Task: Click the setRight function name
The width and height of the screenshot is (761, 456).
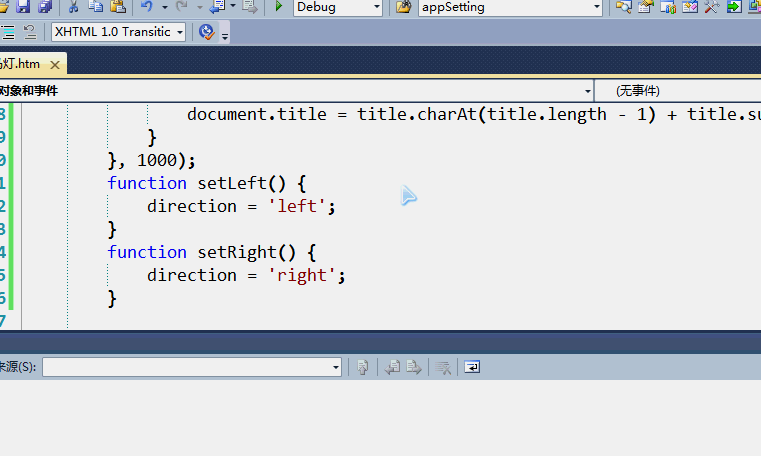Action: point(237,253)
